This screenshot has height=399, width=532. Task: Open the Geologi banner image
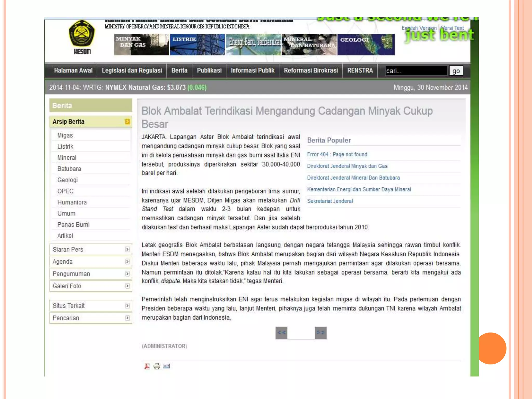(x=366, y=45)
